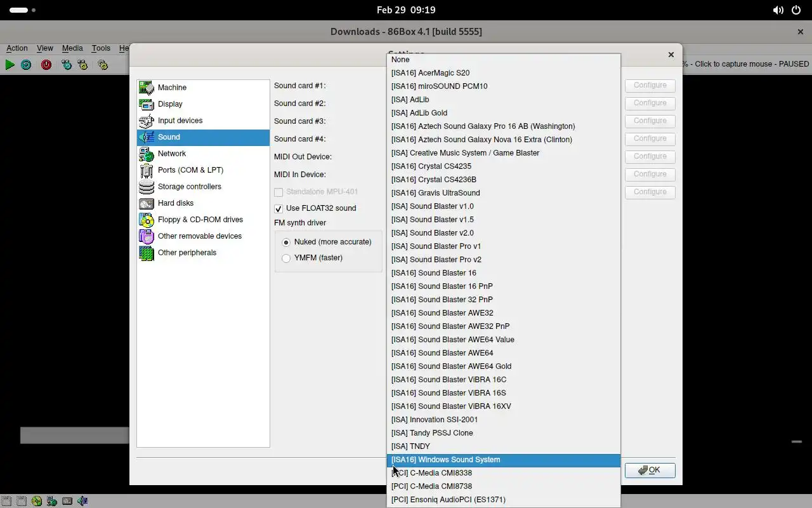Click the green Run/resume emulation toolbar icon

[10, 65]
